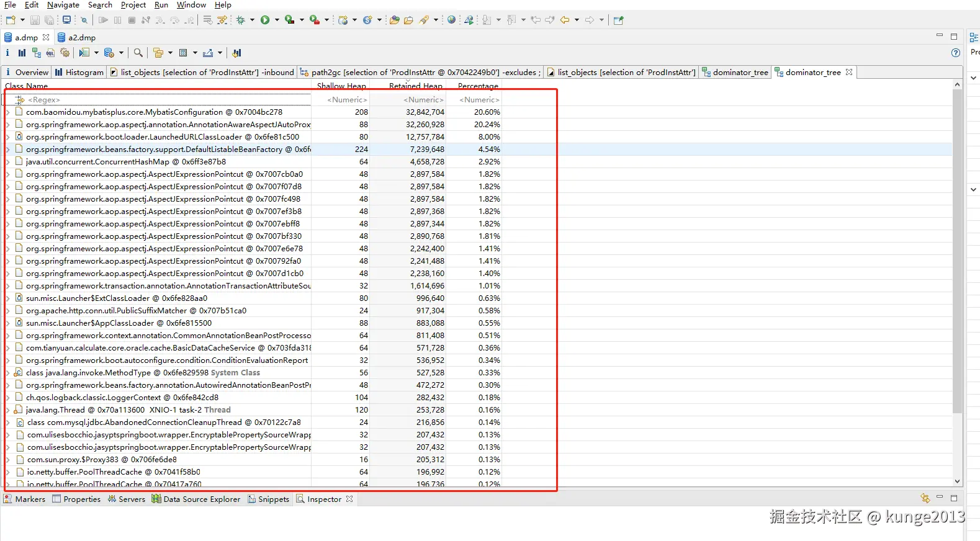Click the help question mark icon
Screen dimensions: 980x541
click(956, 53)
